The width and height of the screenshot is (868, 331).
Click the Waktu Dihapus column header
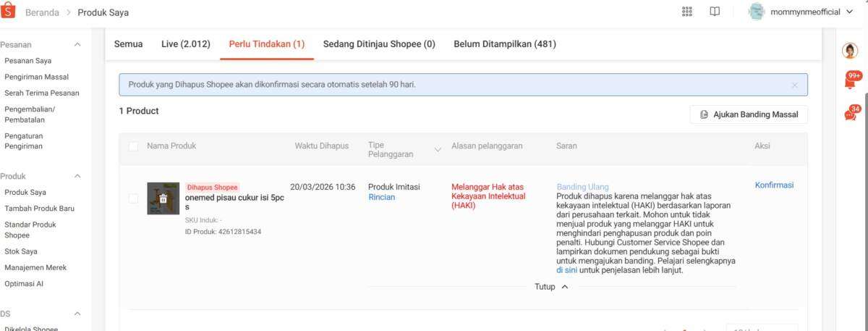pos(322,146)
